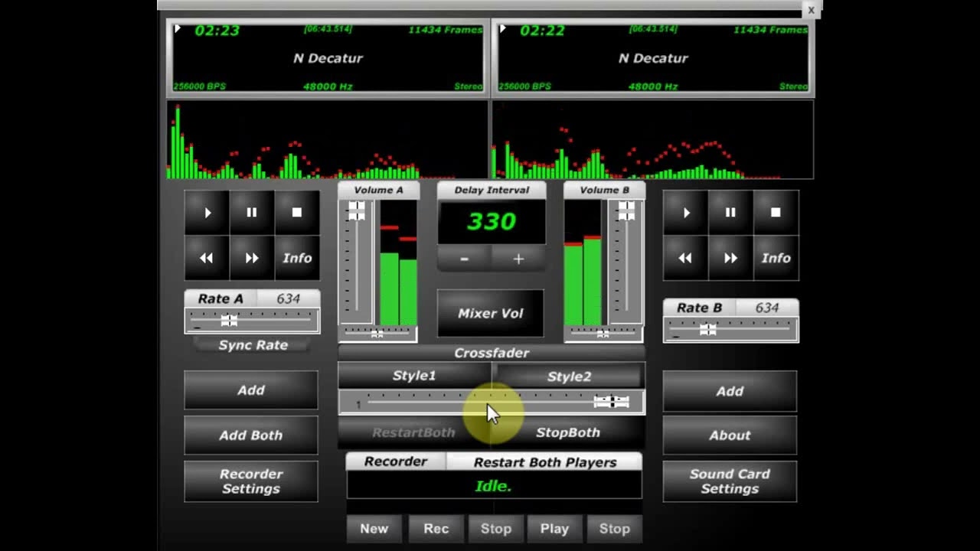
Task: Stop player B playback
Action: click(x=776, y=213)
